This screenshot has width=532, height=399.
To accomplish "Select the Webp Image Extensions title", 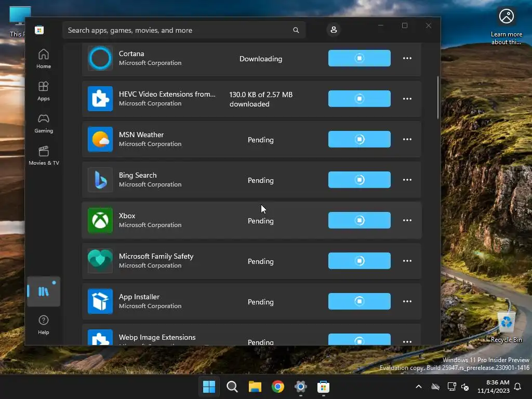I will pos(157,337).
